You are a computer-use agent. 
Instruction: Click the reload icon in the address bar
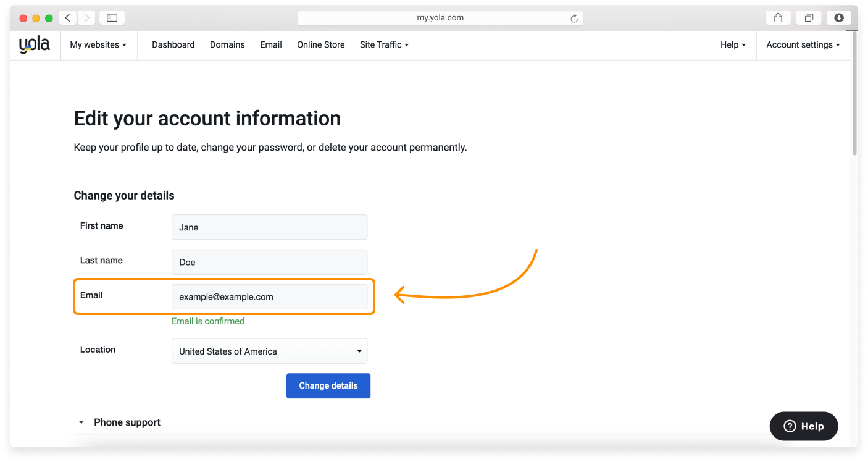[575, 18]
